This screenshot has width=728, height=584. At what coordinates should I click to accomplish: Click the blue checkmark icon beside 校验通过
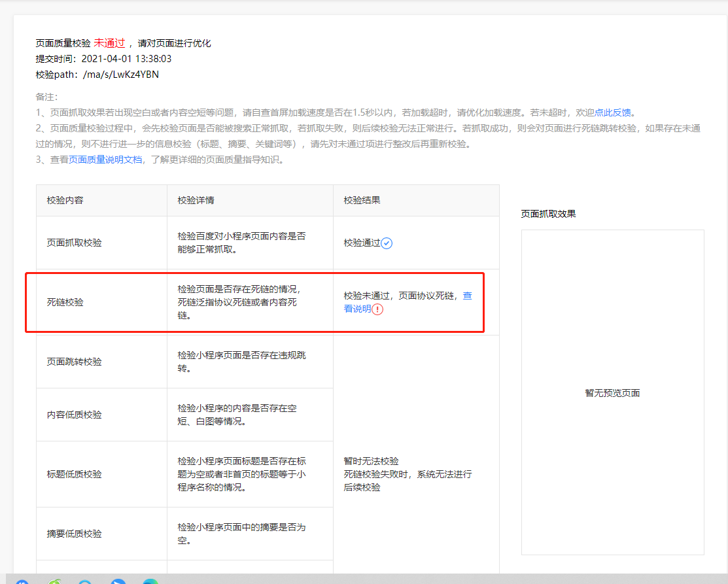click(x=387, y=243)
